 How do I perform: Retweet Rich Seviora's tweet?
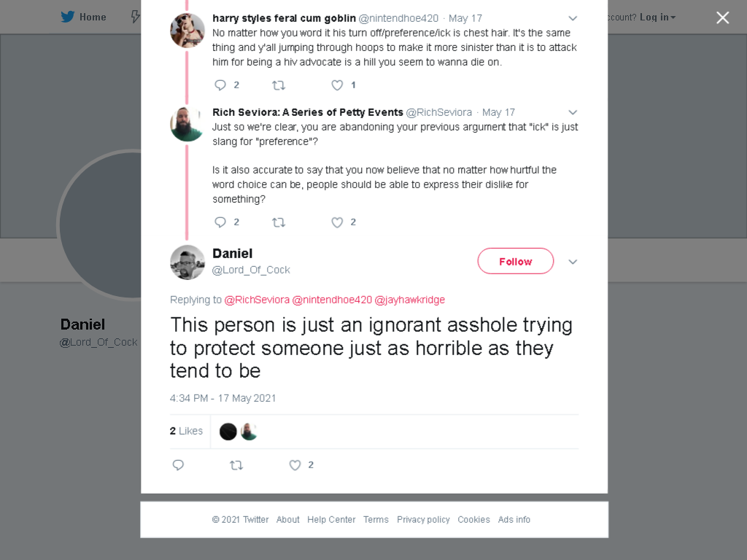point(279,222)
